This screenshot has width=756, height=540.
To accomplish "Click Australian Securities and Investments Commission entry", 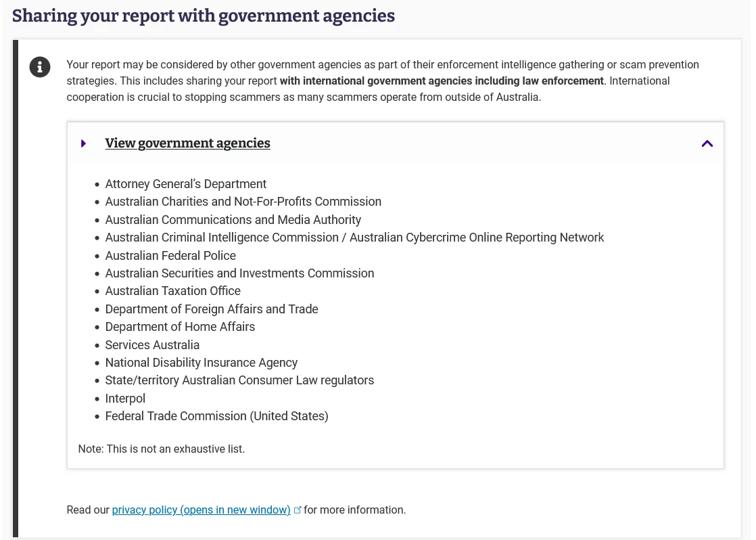I will point(239,273).
